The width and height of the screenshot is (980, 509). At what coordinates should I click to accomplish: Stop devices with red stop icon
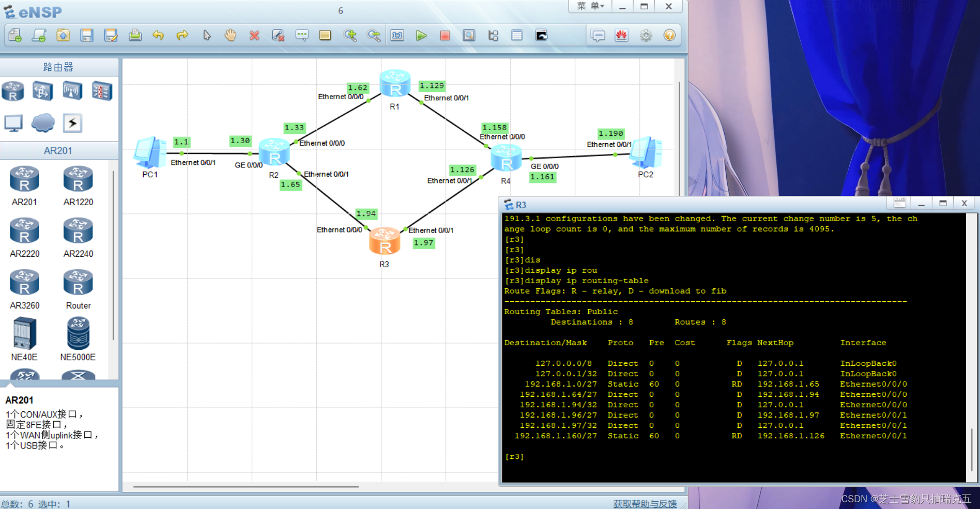[445, 35]
